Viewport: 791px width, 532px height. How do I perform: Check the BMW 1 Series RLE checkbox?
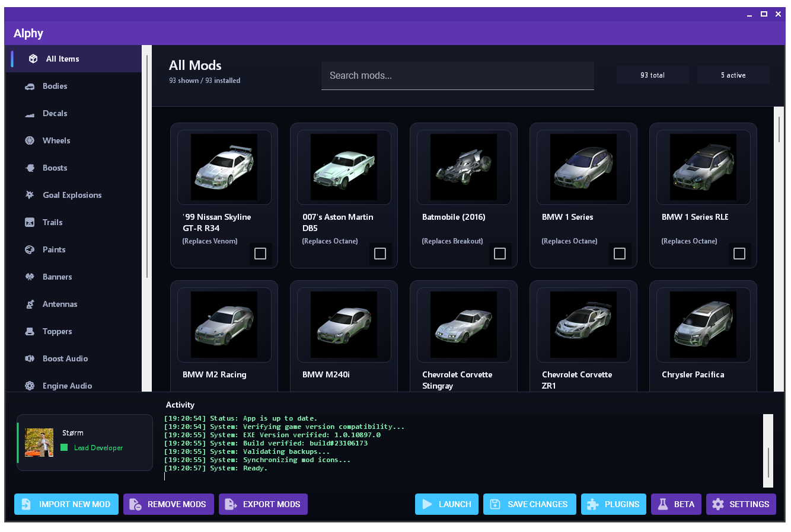(739, 254)
